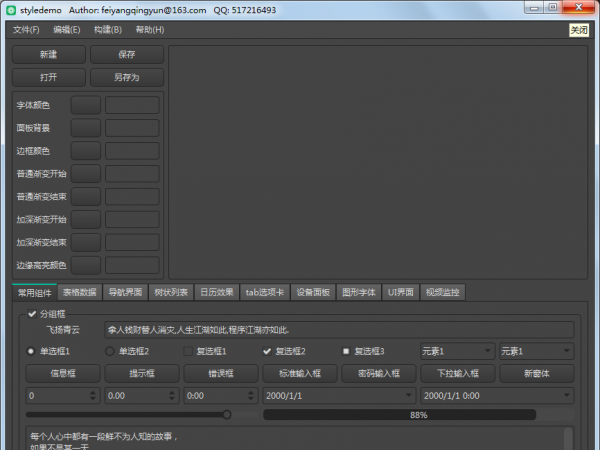This screenshot has height=450, width=600.
Task: Click the 保存 button
Action: [126, 54]
